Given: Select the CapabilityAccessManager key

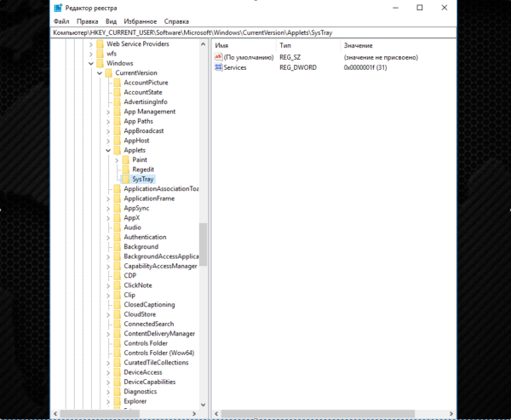Looking at the screenshot, I should [x=160, y=266].
